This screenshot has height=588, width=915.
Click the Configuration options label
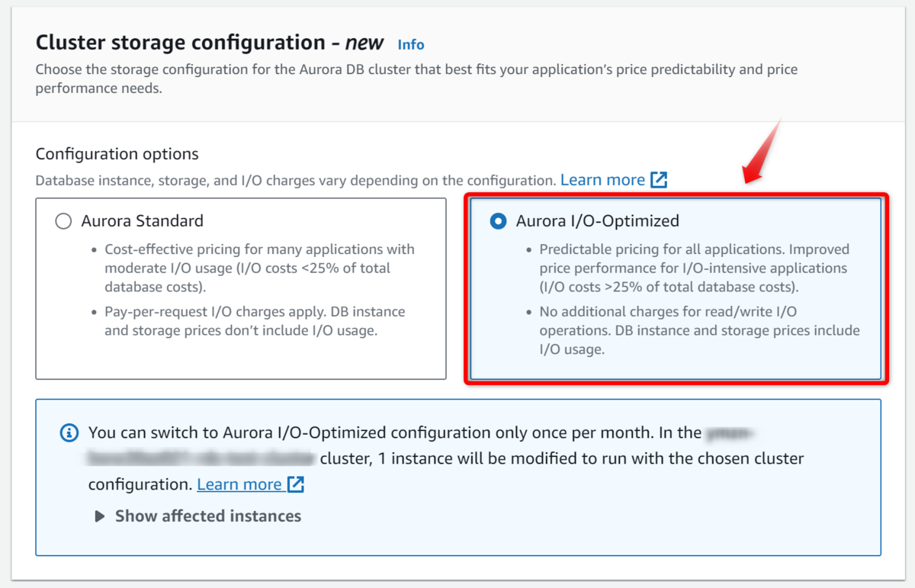click(117, 154)
